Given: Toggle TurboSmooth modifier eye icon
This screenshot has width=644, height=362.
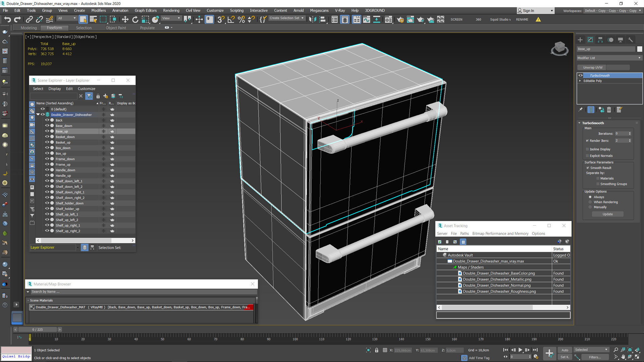Looking at the screenshot, I should 581,75.
